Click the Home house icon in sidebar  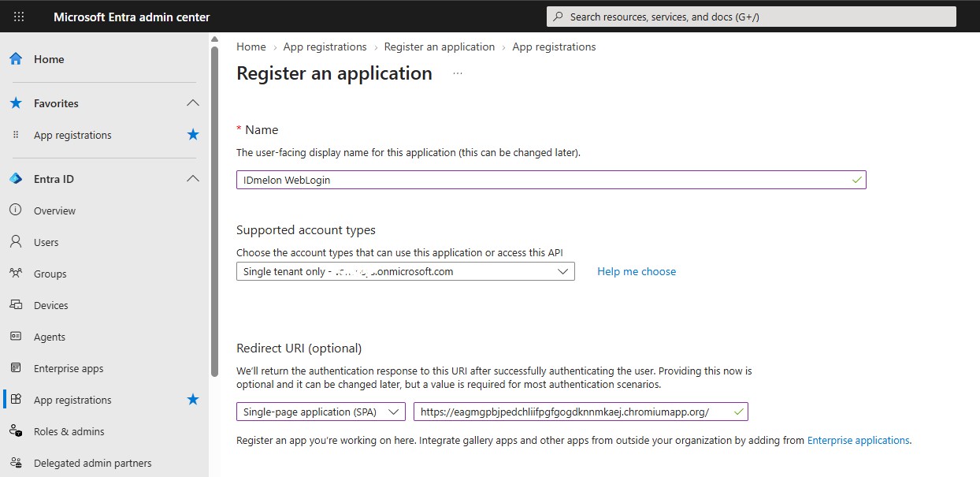(x=16, y=59)
